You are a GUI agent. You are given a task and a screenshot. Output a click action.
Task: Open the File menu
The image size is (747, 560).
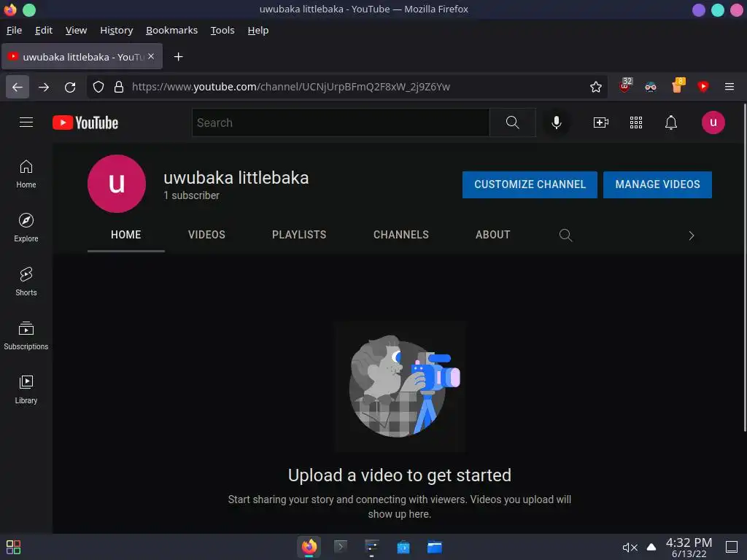pos(15,31)
